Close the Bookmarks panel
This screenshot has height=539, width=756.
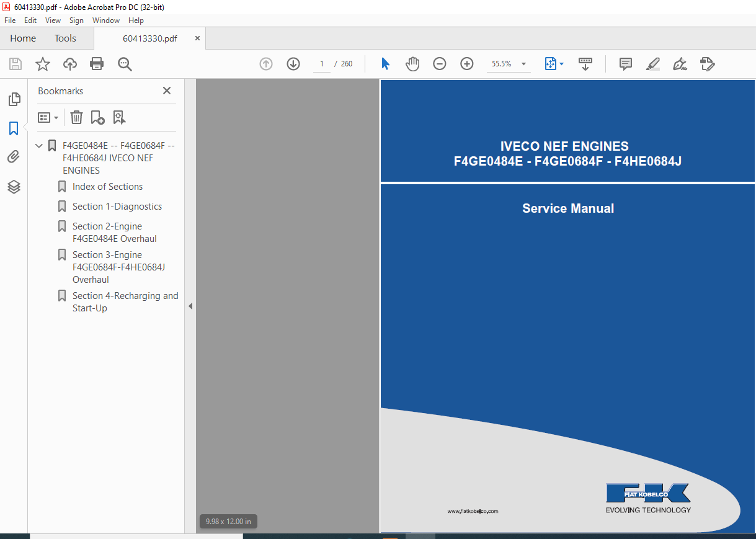pos(167,91)
